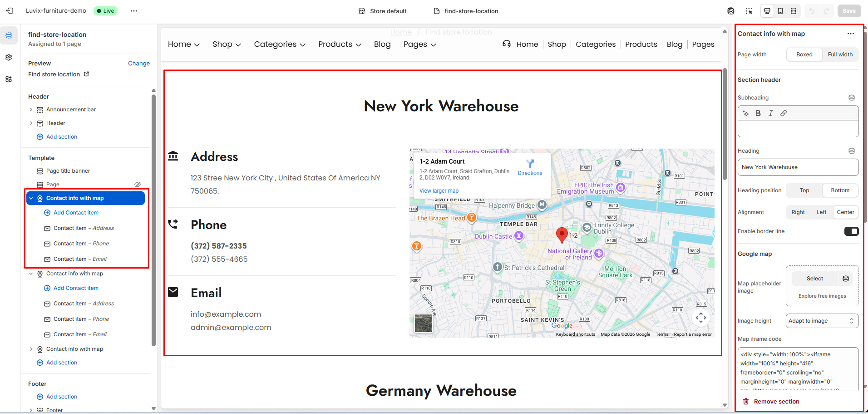The height and width of the screenshot is (414, 868).
Task: Toggle bold in Subheading editor
Action: 758,113
